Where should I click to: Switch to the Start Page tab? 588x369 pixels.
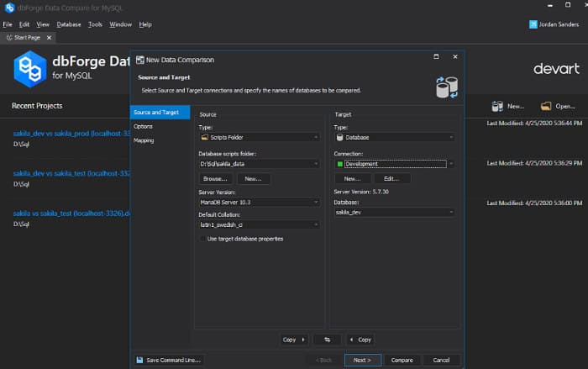(x=27, y=38)
